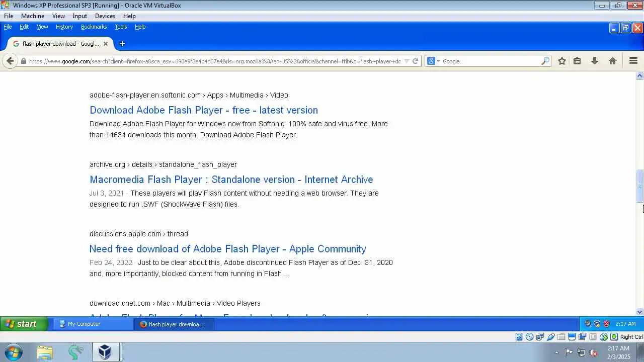Open a new tab with the plus button
Image resolution: width=644 pixels, height=362 pixels.
tap(122, 44)
